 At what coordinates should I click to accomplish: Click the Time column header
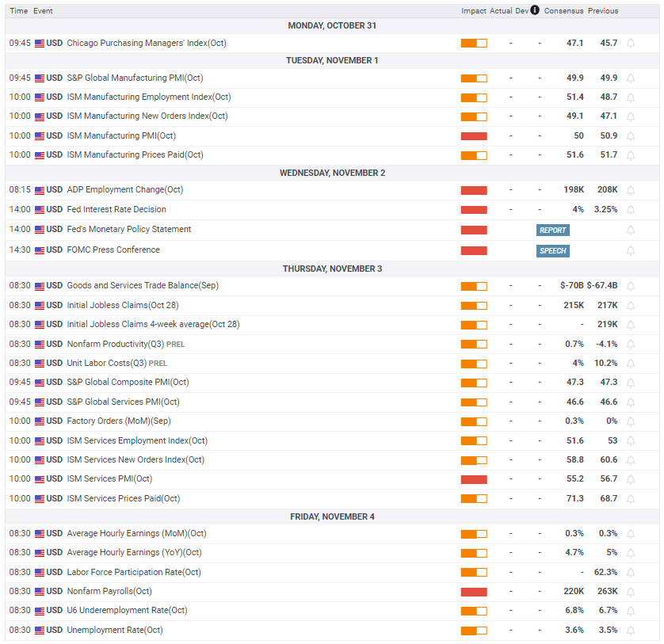[19, 10]
